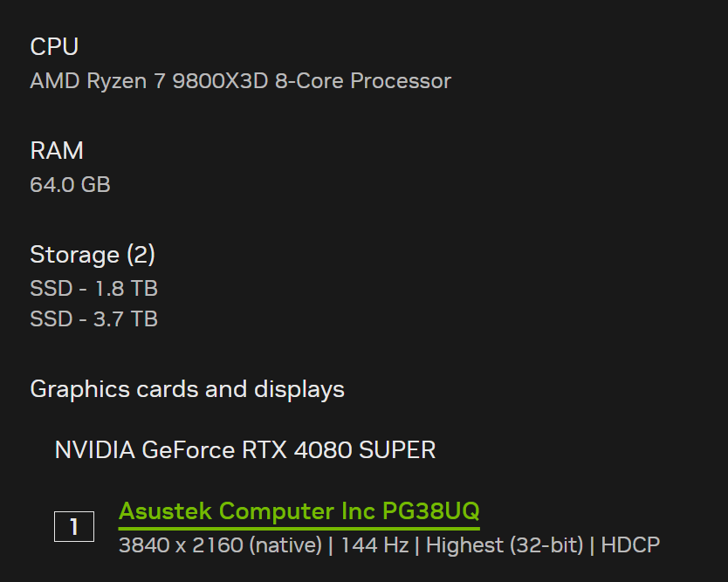The image size is (728, 582).
Task: Click the green underline beneath the monitor name
Action: click(x=299, y=527)
